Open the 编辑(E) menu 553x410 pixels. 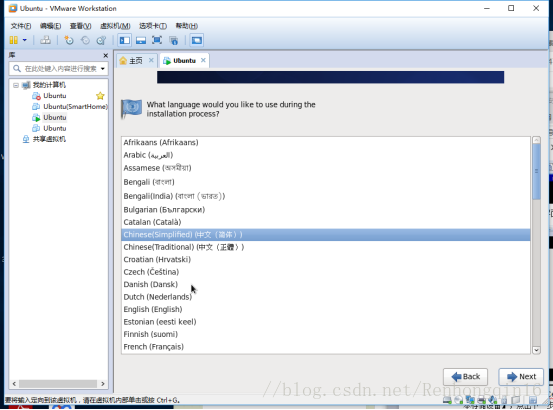50,26
